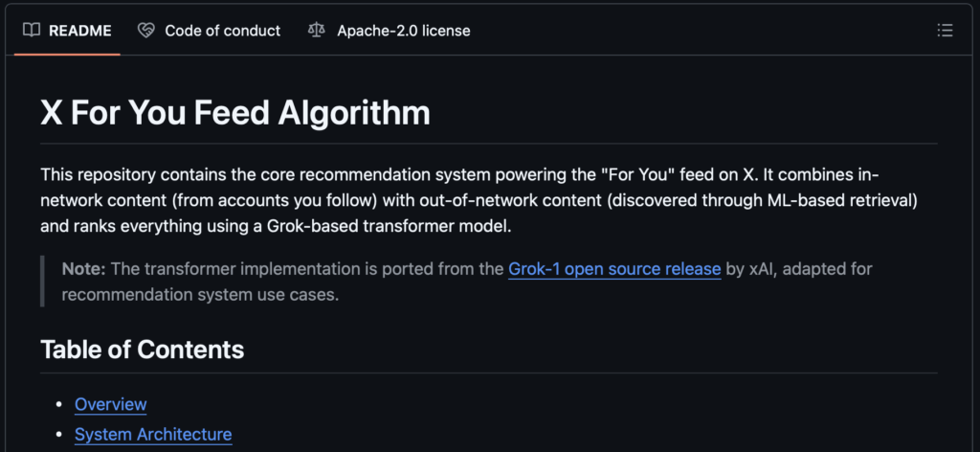The image size is (980, 452).
Task: Open the System Architecture link
Action: coord(153,435)
